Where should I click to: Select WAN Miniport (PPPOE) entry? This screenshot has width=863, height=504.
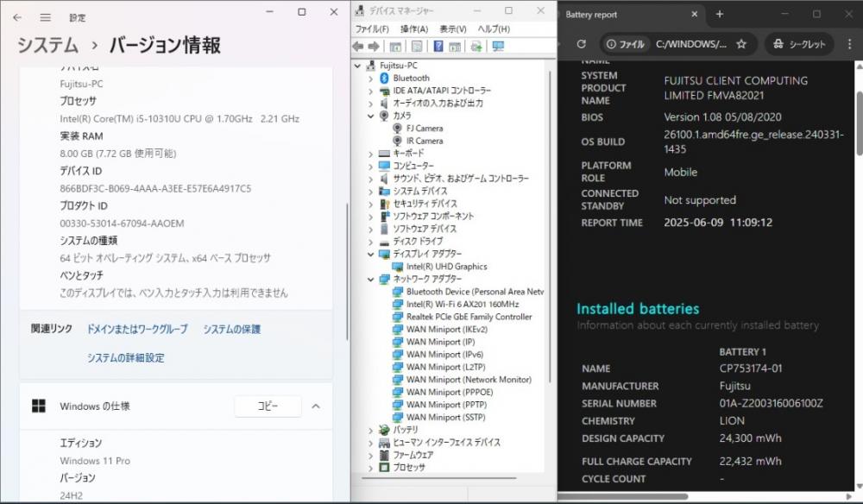449,393
